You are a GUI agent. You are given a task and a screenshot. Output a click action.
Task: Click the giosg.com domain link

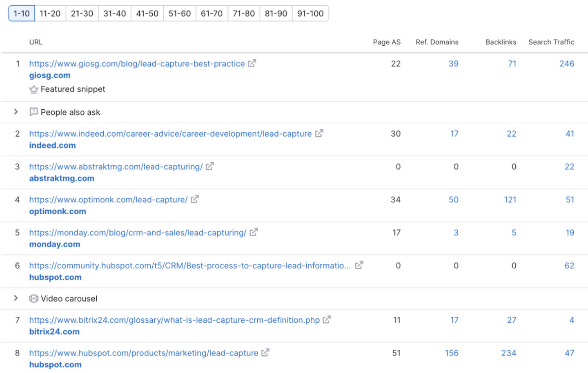[x=50, y=75]
